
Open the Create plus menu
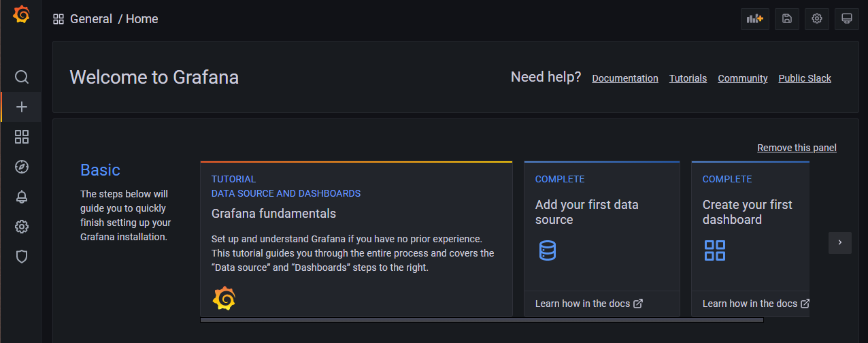tap(22, 107)
